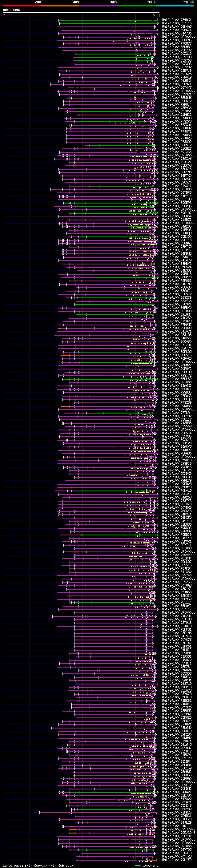Image resolution: width=197 pixels, height=868 pixels.
Task: Click the UniRef100_A9P9Z1 label
Action: (177, 84)
